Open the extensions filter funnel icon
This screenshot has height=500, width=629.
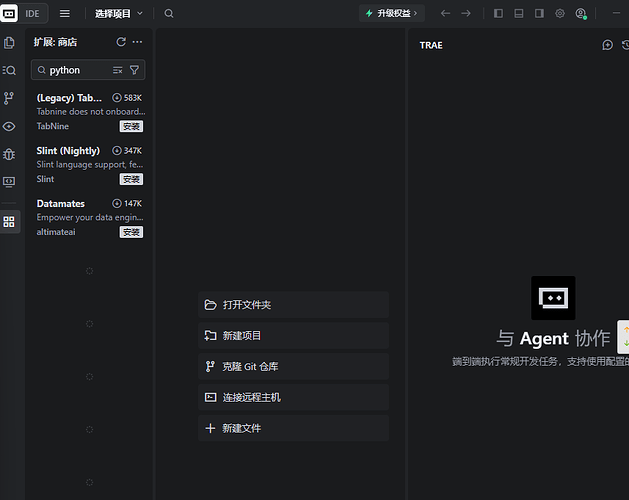pos(134,70)
